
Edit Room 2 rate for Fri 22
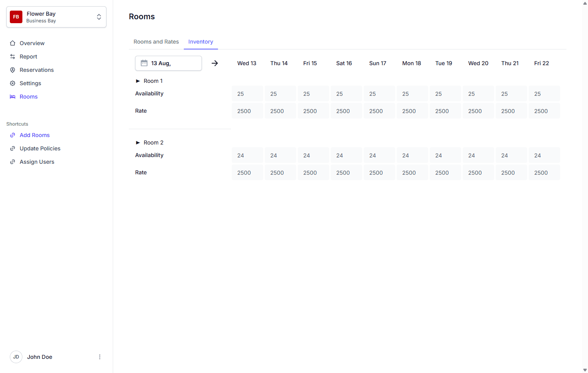544,173
